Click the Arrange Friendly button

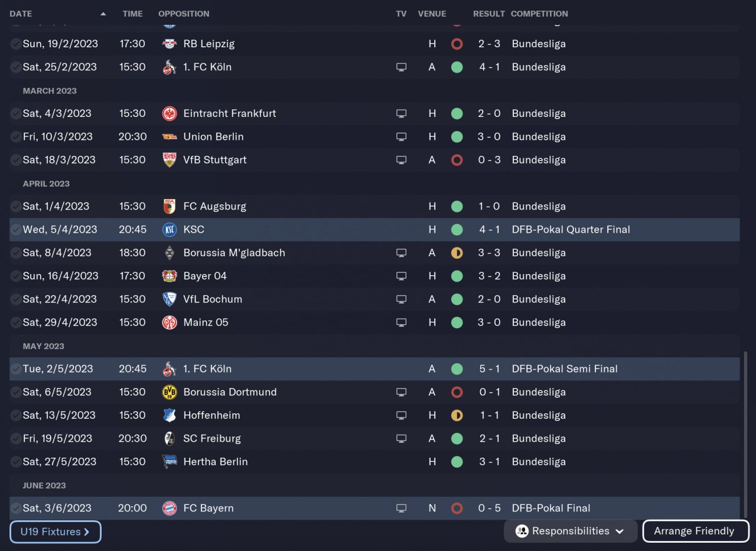point(695,531)
